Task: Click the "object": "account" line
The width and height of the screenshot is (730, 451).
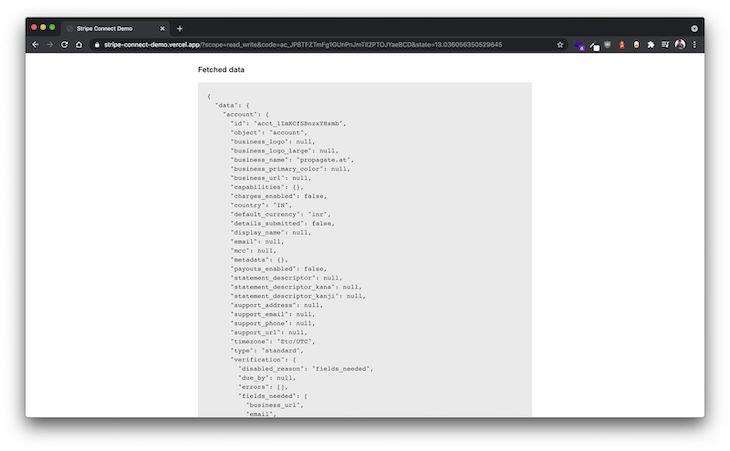Action: click(x=269, y=133)
